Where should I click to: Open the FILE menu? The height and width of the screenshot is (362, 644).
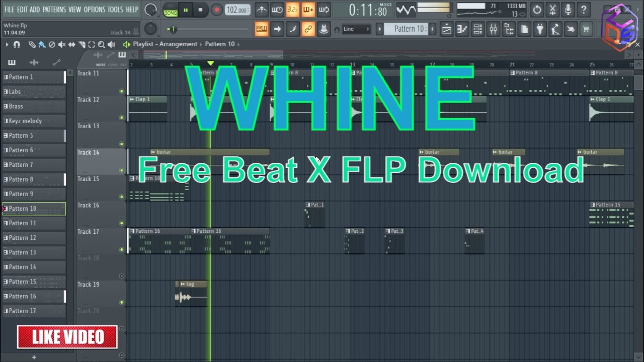tap(9, 10)
